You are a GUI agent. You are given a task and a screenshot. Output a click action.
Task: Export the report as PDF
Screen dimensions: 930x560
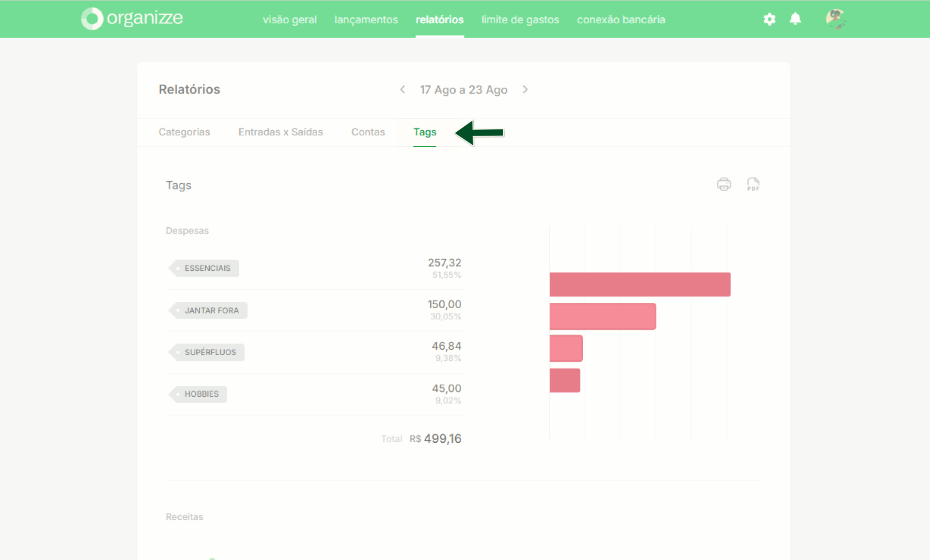[753, 185]
